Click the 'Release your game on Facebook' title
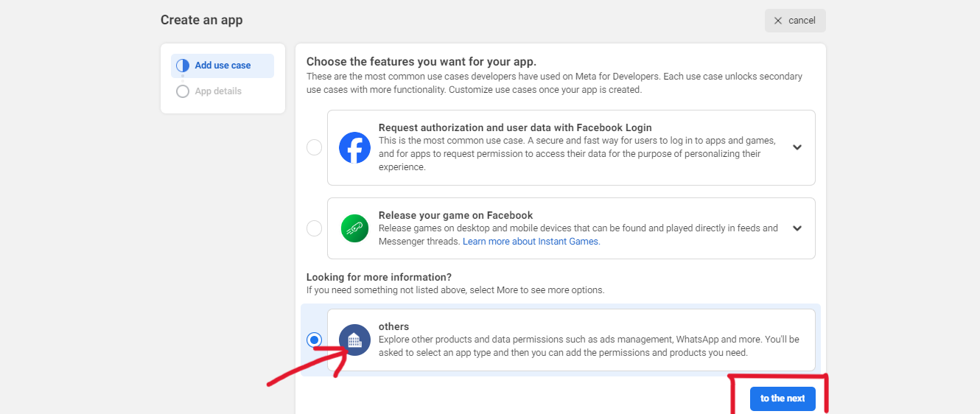 455,215
